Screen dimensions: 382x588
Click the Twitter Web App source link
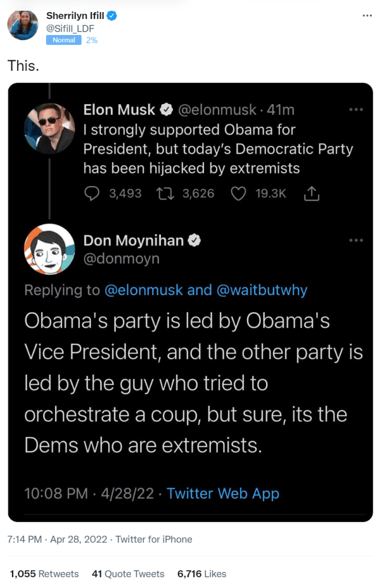(x=223, y=493)
